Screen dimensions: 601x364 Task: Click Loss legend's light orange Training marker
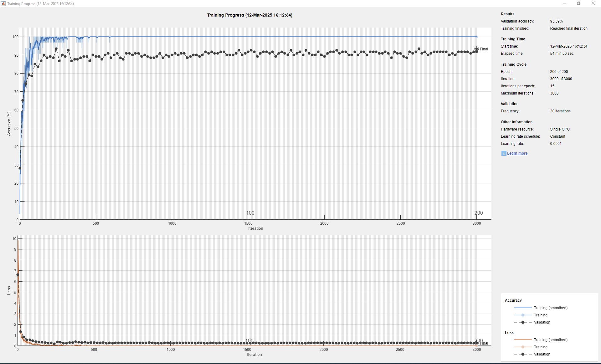[523, 347]
